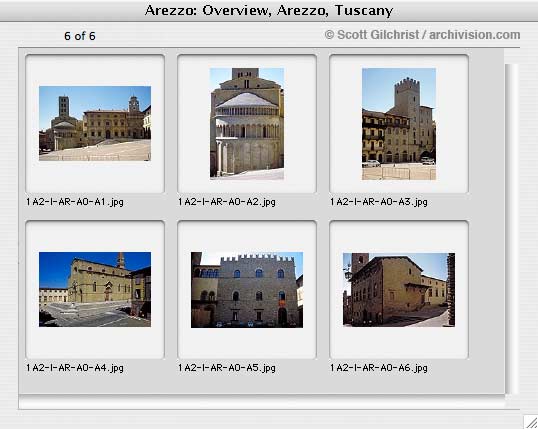Click the window resize grip corner
Screen dimensions: 538x429
[530, 421]
